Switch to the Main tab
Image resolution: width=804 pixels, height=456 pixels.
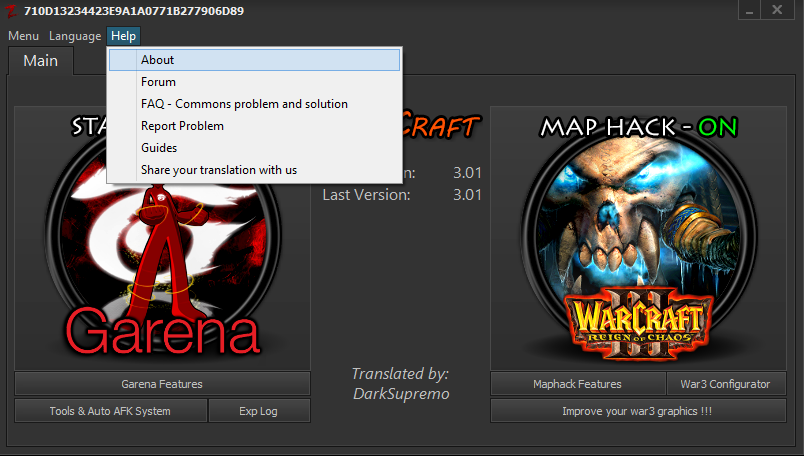(x=41, y=61)
